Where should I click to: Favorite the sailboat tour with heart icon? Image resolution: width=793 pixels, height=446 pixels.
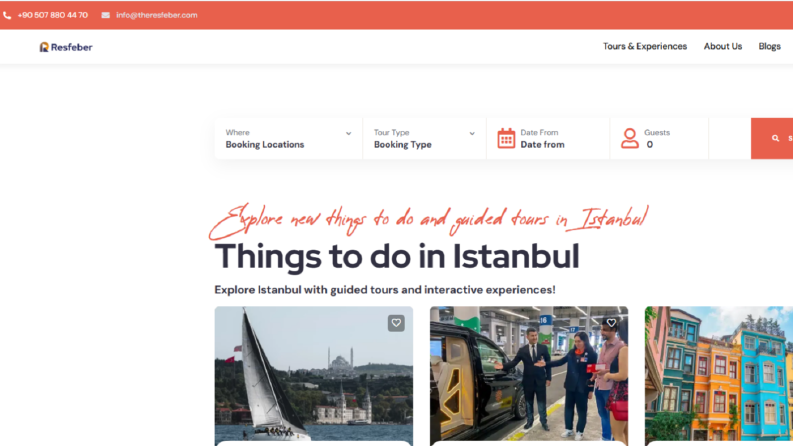(396, 323)
